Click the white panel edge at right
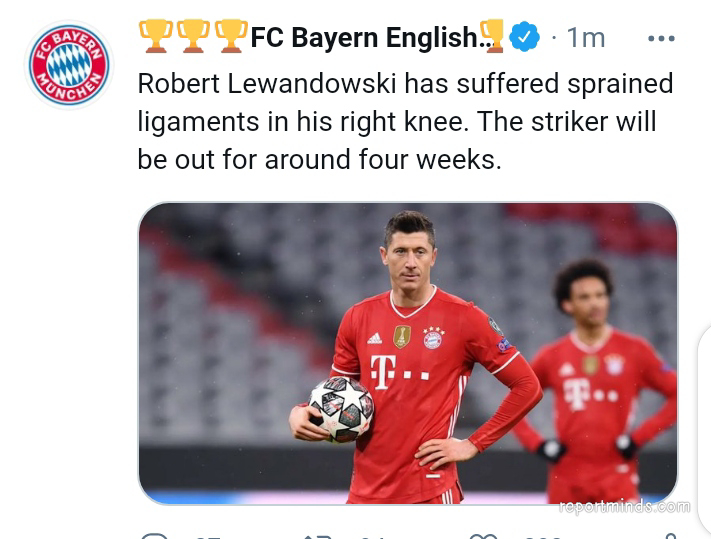The height and width of the screenshot is (539, 711). (x=704, y=431)
